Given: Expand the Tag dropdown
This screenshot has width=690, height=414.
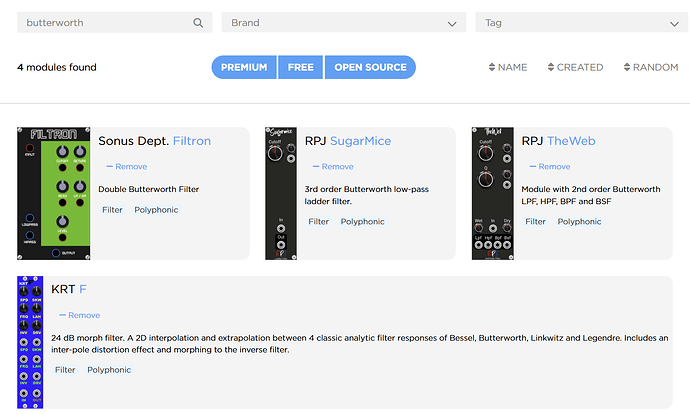Looking at the screenshot, I should click(574, 22).
